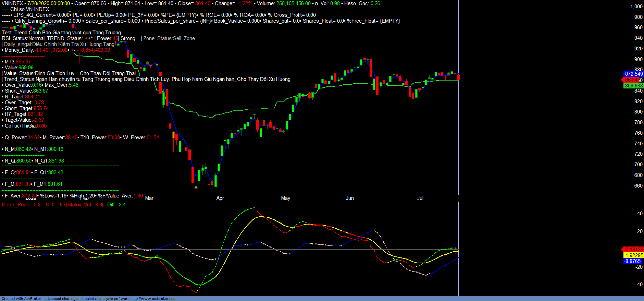
Task: Click the 1,000 price axis label
Action: pyautogui.click(x=636, y=7)
